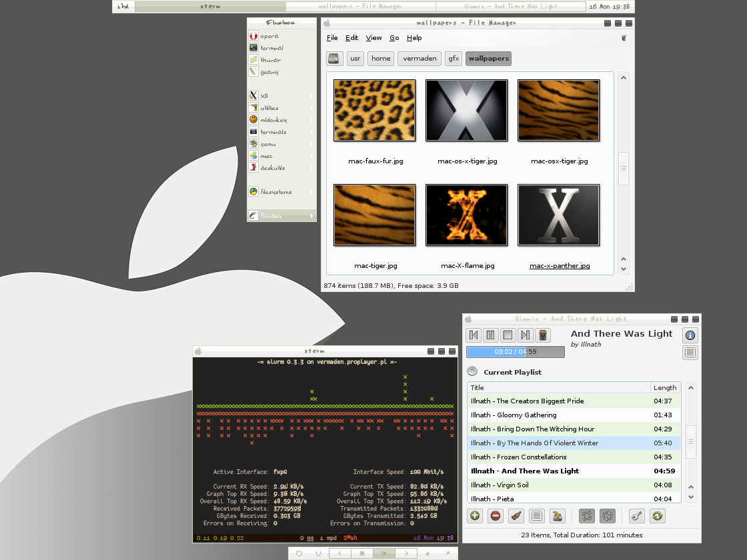
Task: Expand the misc submenu in Fluxbox menu
Action: 281,156
